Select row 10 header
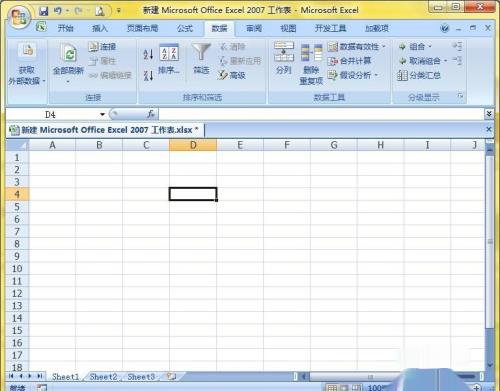This screenshot has height=391, width=500. pyautogui.click(x=17, y=268)
